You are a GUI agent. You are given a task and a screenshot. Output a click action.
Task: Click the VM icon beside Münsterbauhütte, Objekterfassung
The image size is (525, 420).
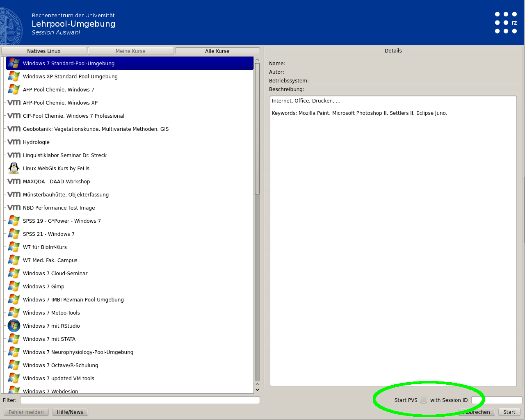pyautogui.click(x=14, y=194)
